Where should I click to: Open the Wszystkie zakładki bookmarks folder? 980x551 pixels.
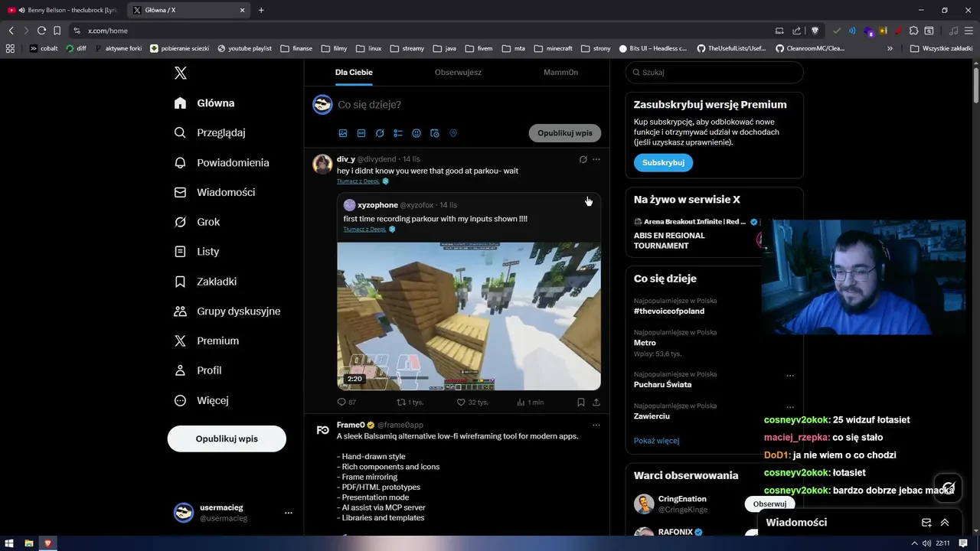click(x=942, y=48)
